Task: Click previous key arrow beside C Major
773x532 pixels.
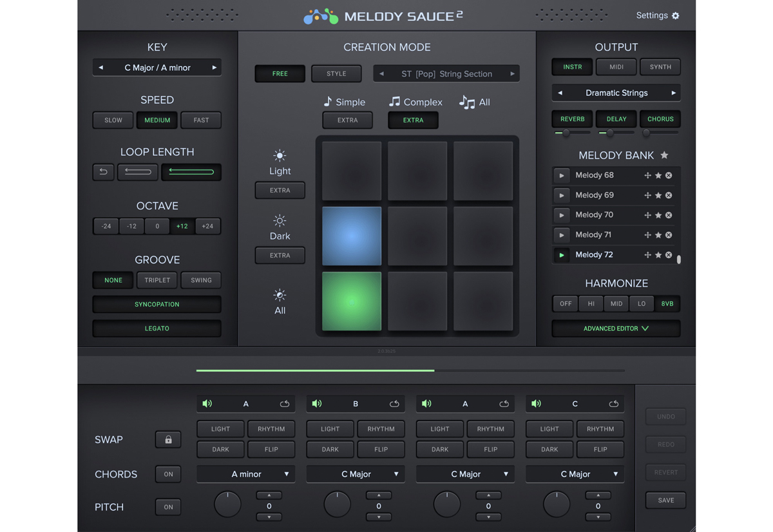Action: pos(101,68)
